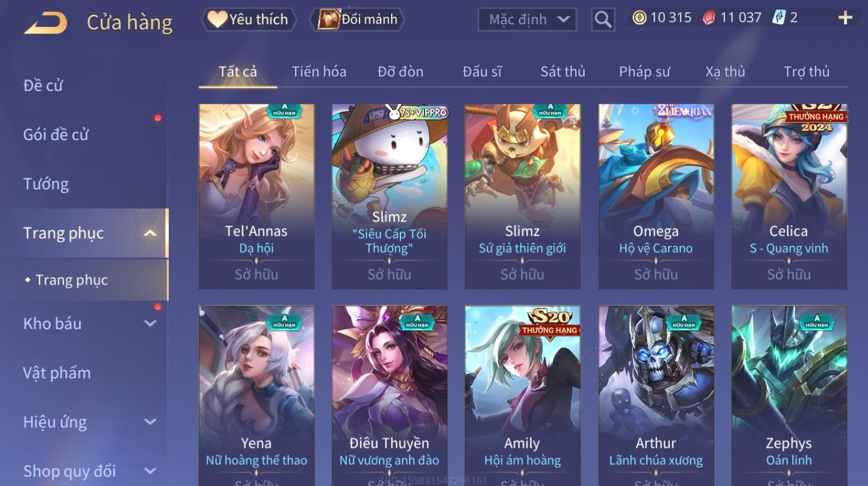Open the Mặc định sort dropdown
This screenshot has width=868, height=486.
tap(527, 20)
